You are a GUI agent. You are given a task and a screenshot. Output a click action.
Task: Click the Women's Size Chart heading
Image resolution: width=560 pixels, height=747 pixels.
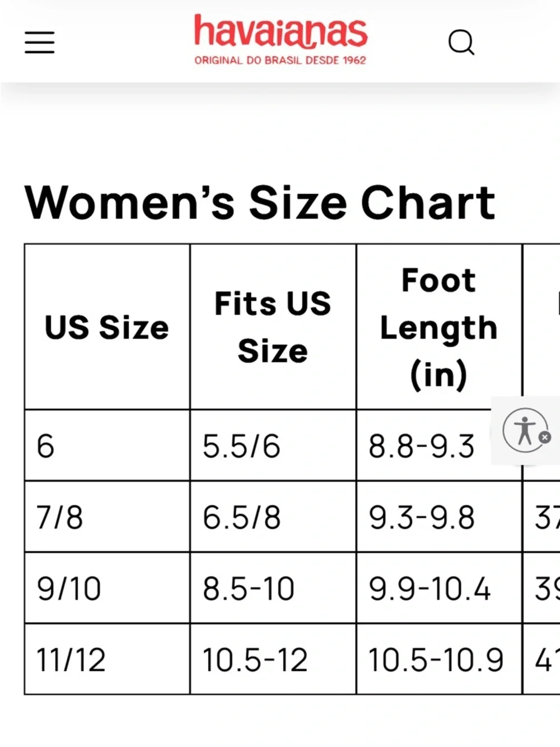click(x=260, y=203)
